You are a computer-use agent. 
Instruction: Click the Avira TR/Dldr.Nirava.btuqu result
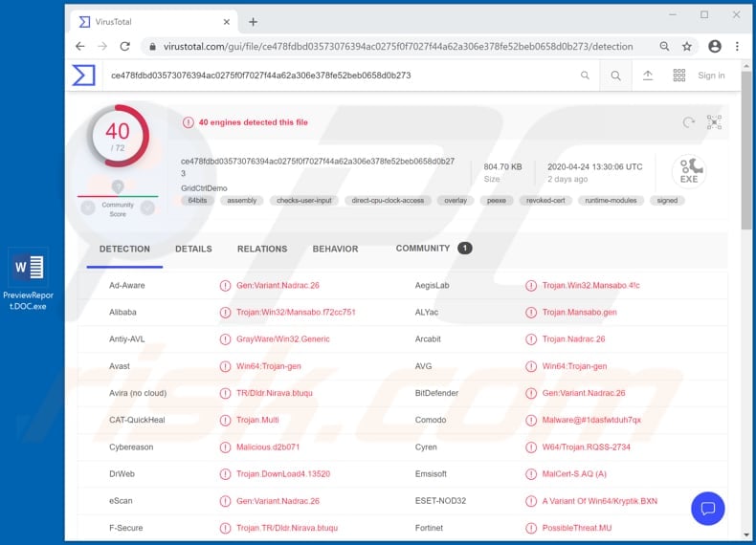tap(275, 393)
